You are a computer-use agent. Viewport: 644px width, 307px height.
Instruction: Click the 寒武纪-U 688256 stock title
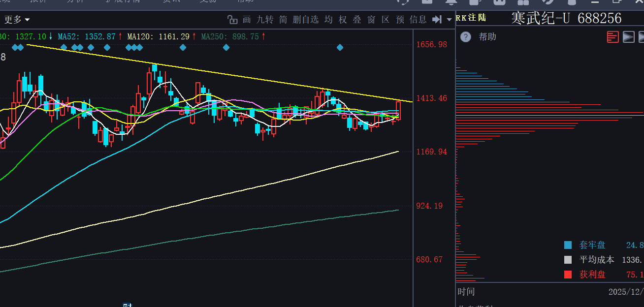pyautogui.click(x=566, y=18)
